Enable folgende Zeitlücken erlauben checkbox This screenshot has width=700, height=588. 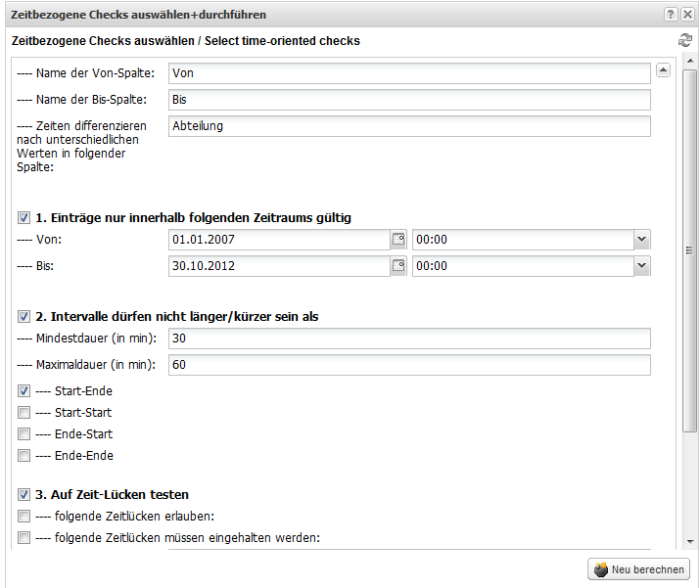coord(23,517)
